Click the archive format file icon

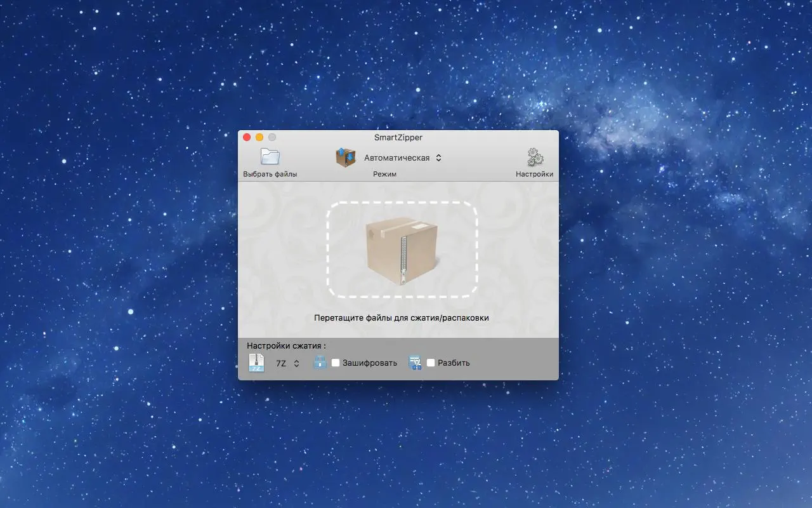pyautogui.click(x=256, y=363)
